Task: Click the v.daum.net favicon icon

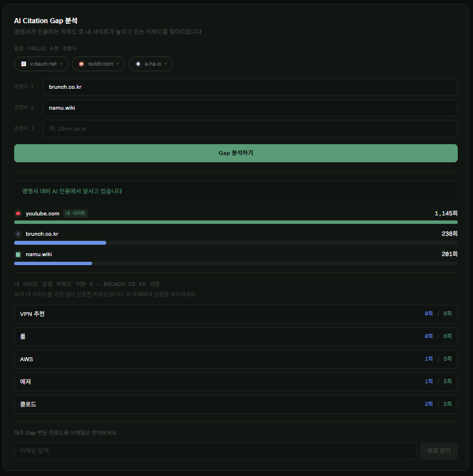Action: click(23, 64)
